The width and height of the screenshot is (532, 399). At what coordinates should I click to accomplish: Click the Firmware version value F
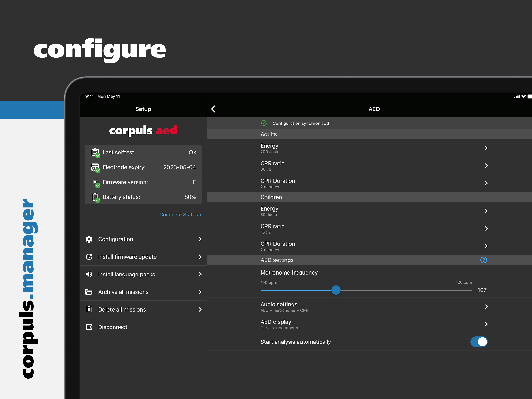pyautogui.click(x=194, y=182)
